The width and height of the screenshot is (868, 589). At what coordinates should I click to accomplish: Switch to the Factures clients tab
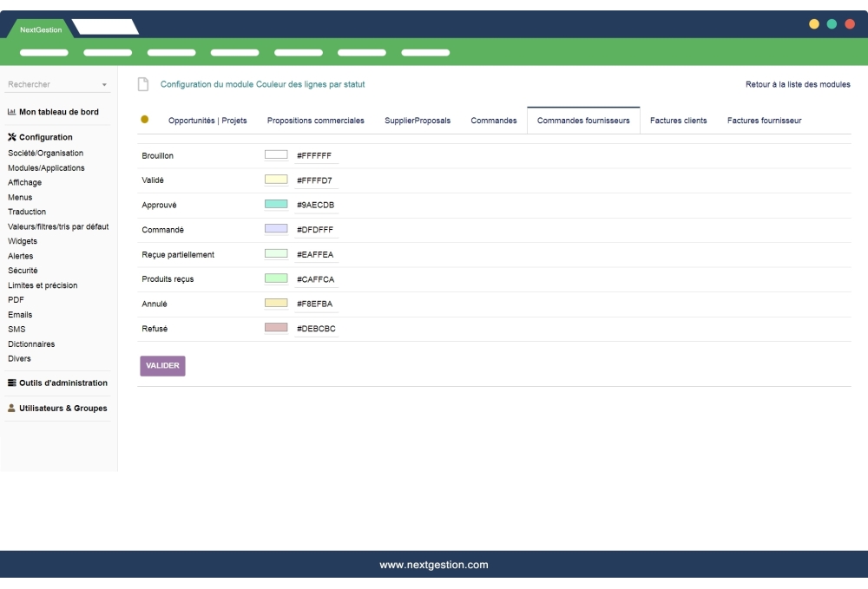(x=678, y=120)
